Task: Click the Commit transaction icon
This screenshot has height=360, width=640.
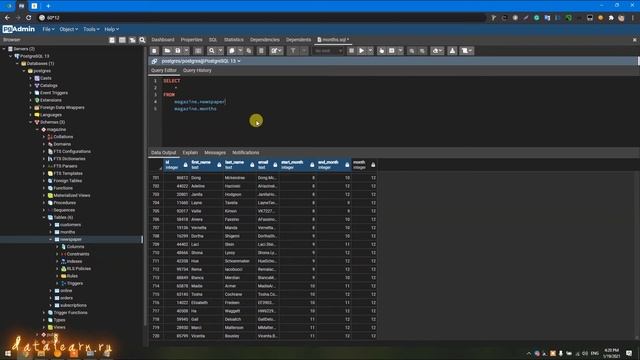Action: 411,51
